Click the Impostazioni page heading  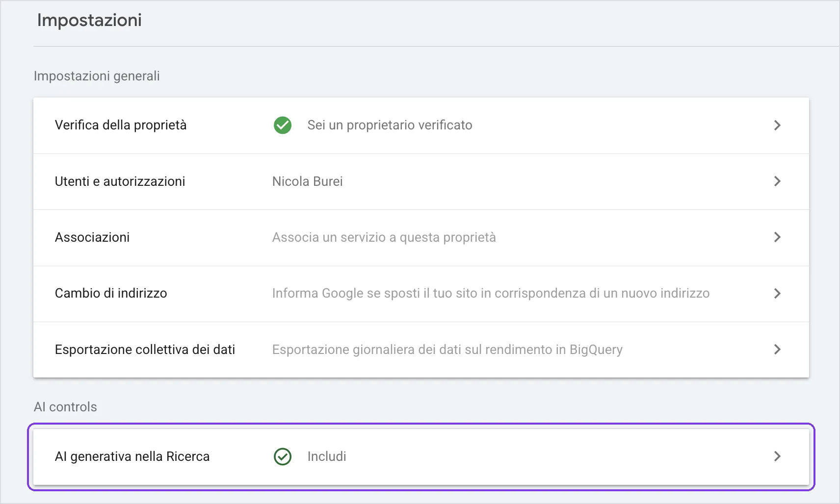pyautogui.click(x=89, y=20)
